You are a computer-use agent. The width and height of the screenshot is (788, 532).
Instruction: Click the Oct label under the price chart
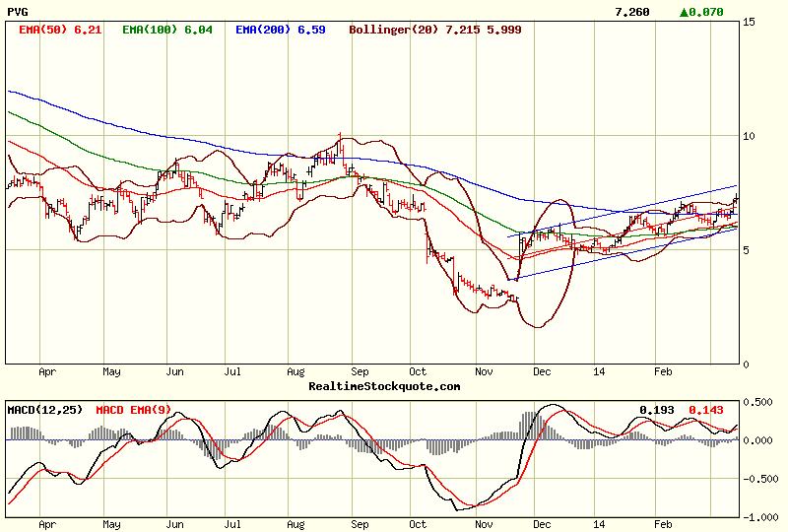(418, 372)
